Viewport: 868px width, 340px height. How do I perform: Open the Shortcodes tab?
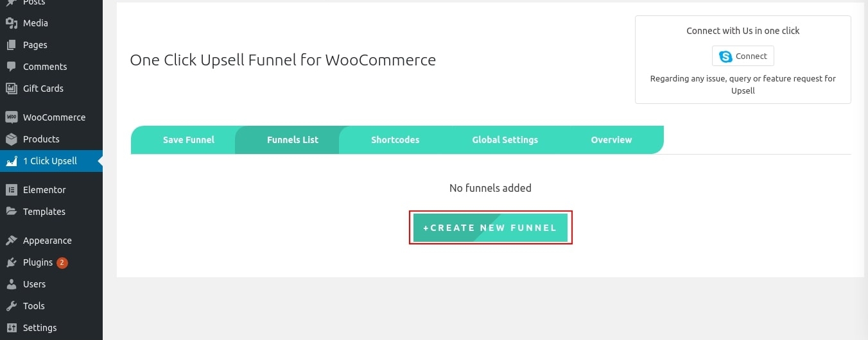pos(395,140)
